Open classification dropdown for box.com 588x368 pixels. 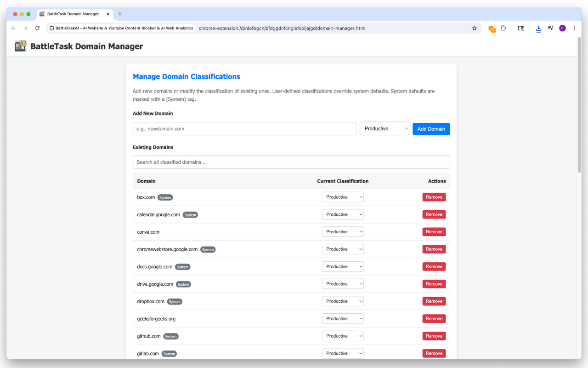pos(343,197)
